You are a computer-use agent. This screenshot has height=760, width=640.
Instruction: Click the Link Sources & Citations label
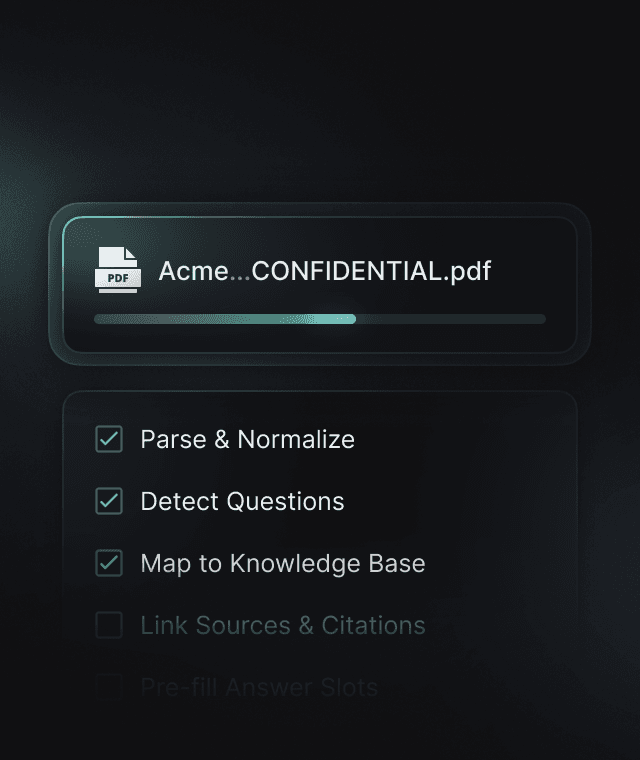[283, 625]
